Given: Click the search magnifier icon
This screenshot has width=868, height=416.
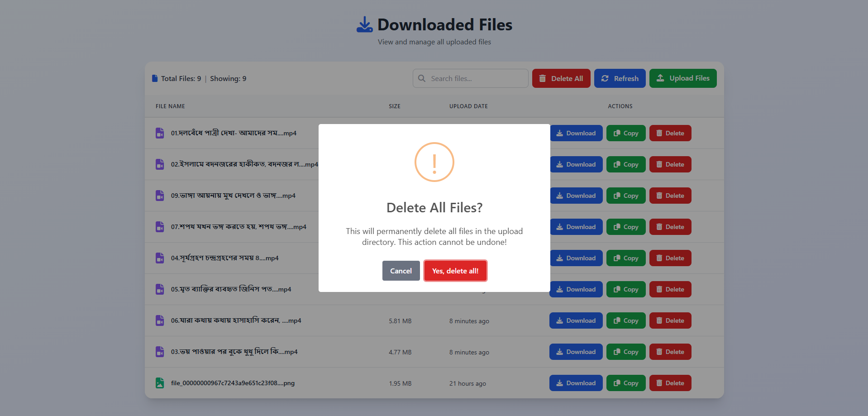Looking at the screenshot, I should coord(422,78).
